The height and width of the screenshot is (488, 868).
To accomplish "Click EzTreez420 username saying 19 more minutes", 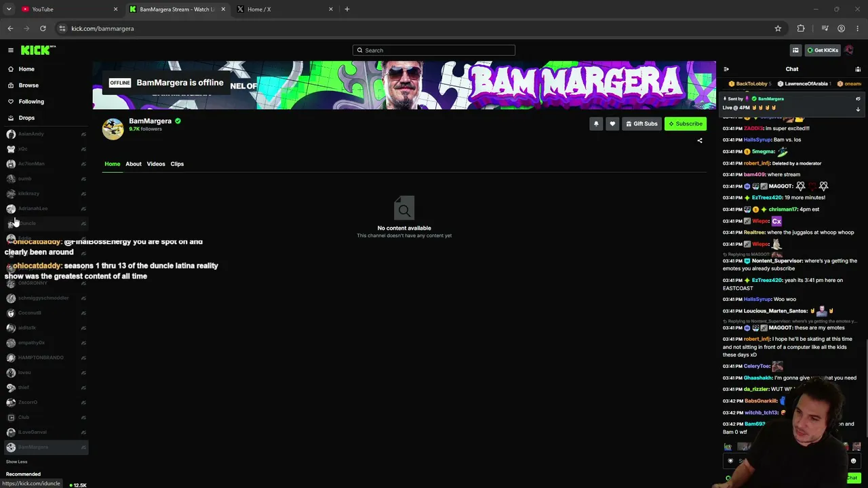I will [767, 197].
